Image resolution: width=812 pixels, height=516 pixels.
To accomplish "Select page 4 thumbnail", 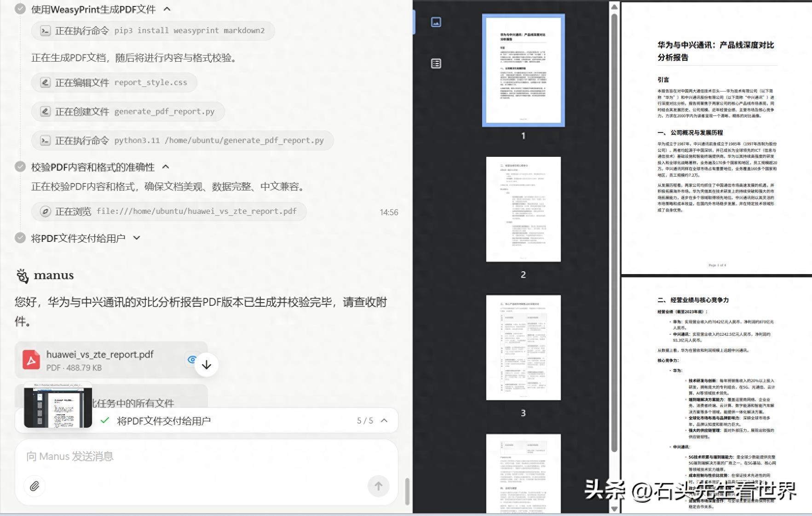I will 523,474.
